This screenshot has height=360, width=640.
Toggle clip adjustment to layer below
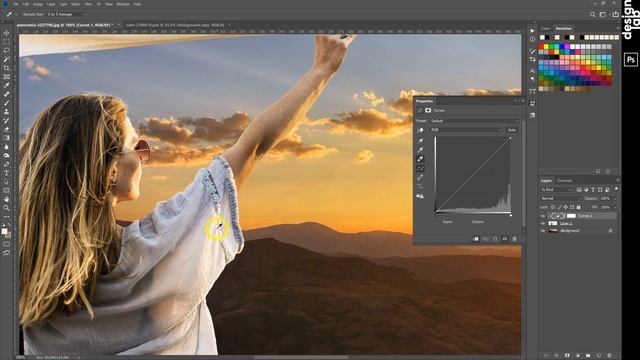click(x=476, y=239)
